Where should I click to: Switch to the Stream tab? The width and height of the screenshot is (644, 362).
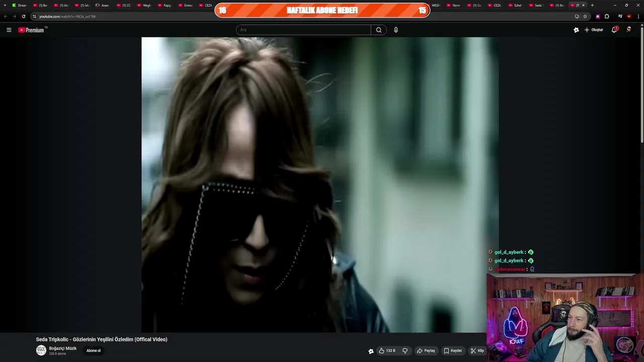19,5
